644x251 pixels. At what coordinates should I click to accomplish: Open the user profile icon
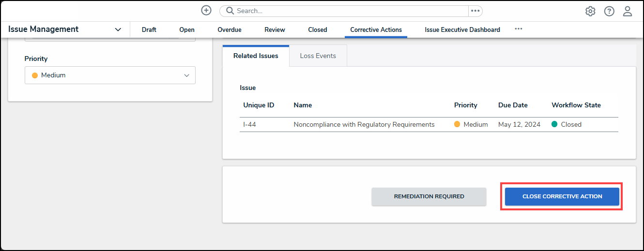[x=628, y=11]
